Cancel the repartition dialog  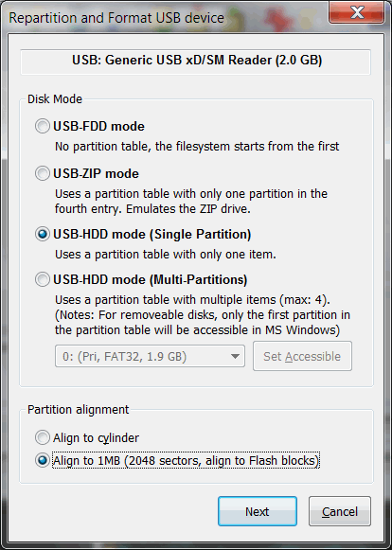coord(340,511)
